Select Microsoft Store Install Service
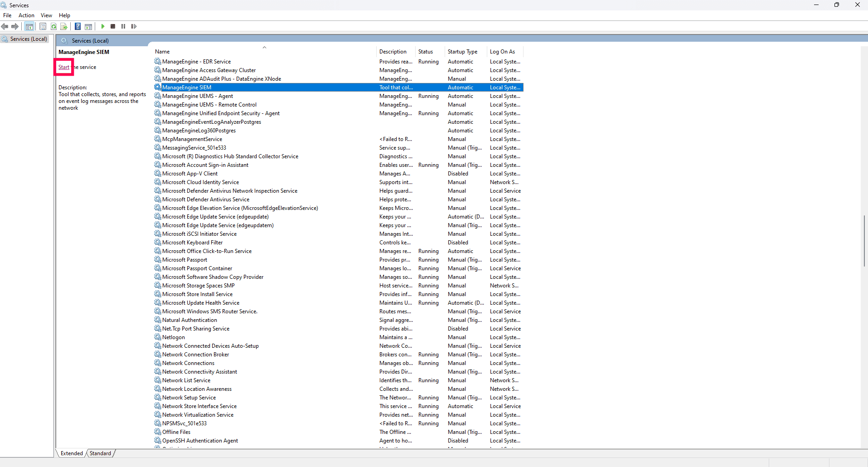The width and height of the screenshot is (868, 467). pos(339,294)
